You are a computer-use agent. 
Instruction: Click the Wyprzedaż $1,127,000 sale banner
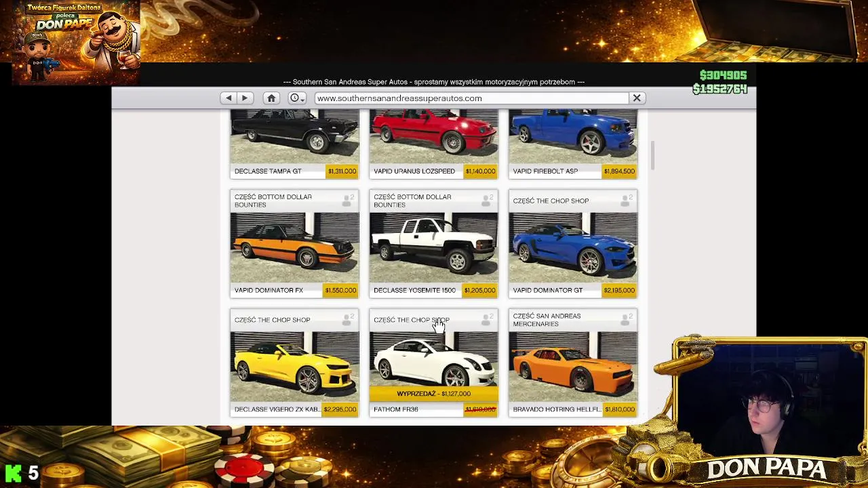click(x=433, y=394)
